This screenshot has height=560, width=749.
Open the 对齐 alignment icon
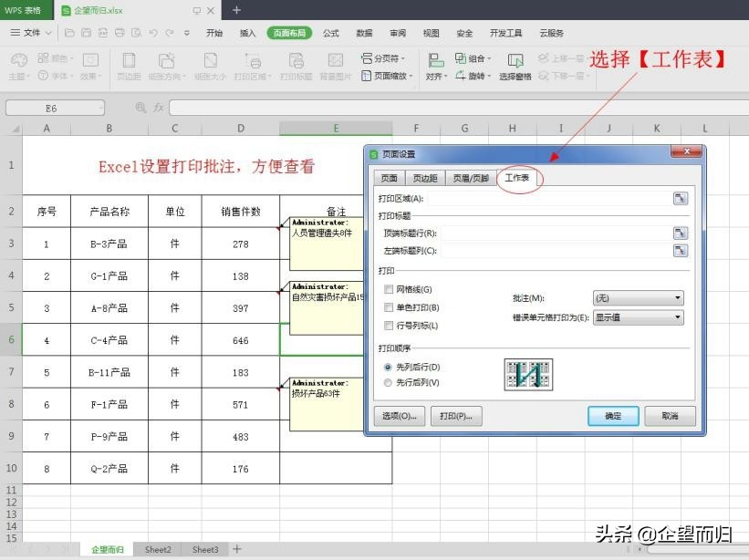coord(434,66)
